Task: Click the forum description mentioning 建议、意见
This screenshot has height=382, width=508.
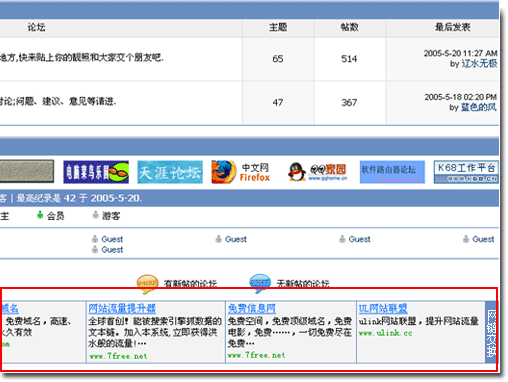Action: 58,101
